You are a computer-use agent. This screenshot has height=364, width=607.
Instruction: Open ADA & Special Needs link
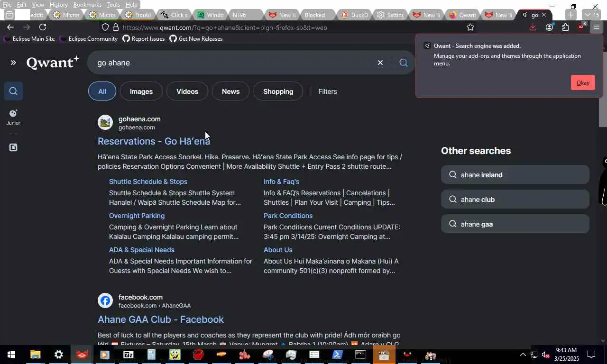[142, 250]
